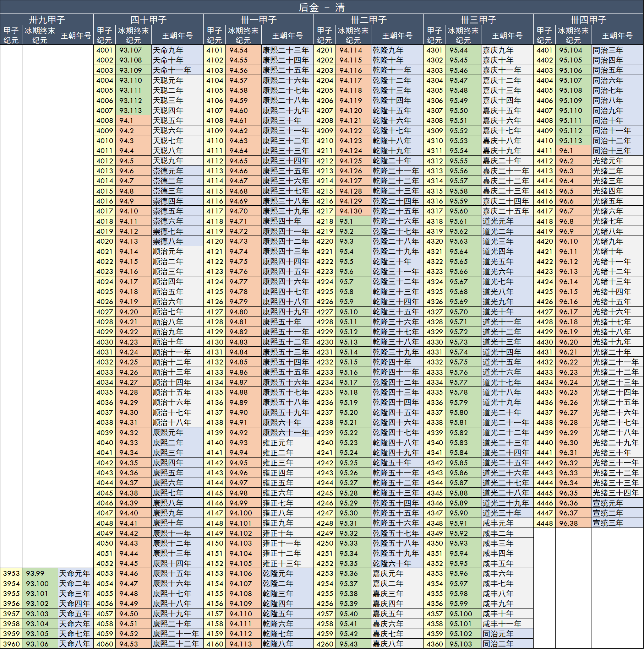Click cell 4060
The height and width of the screenshot is (649, 644).
[104, 644]
